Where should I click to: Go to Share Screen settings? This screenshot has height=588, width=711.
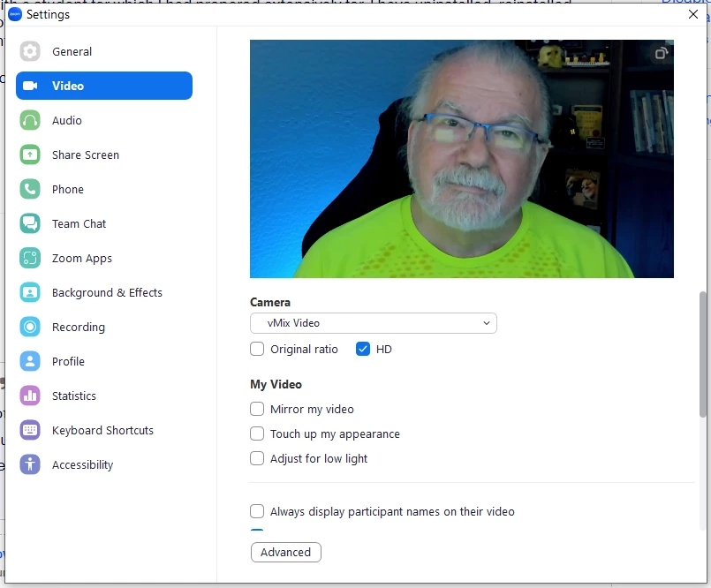(104, 155)
